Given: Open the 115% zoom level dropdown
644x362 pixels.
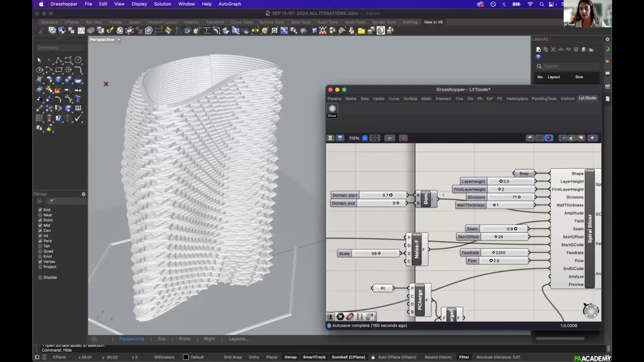Looking at the screenshot, I should pos(365,138).
